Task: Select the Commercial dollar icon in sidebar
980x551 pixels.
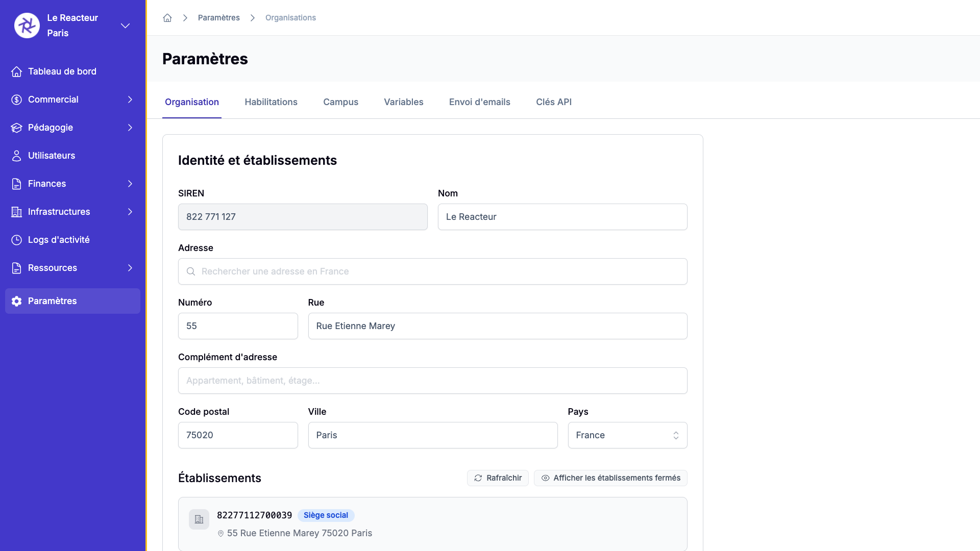Action: [17, 99]
